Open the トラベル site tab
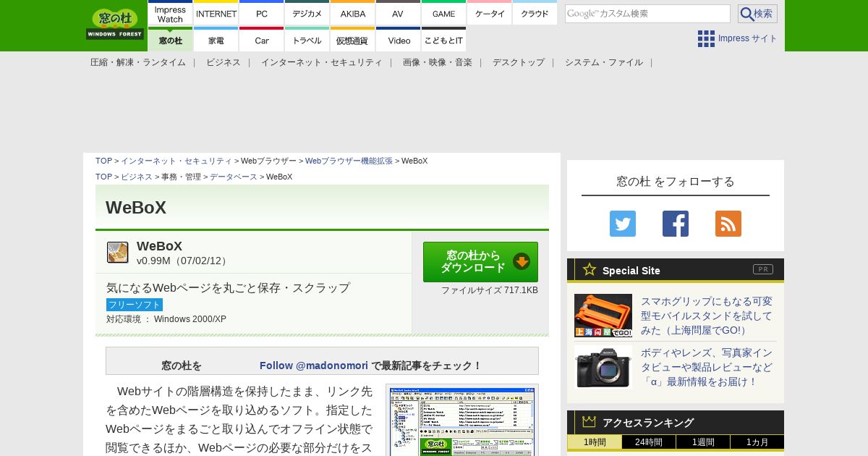 [x=307, y=40]
